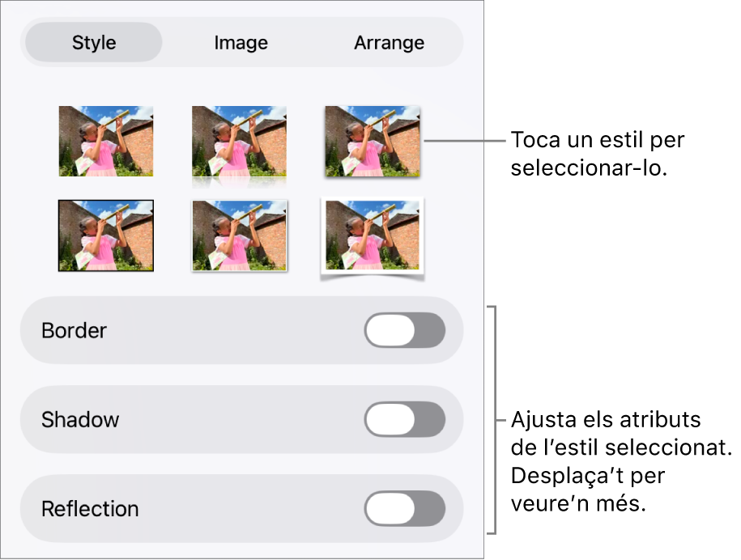Switch to the Style tab

(94, 43)
